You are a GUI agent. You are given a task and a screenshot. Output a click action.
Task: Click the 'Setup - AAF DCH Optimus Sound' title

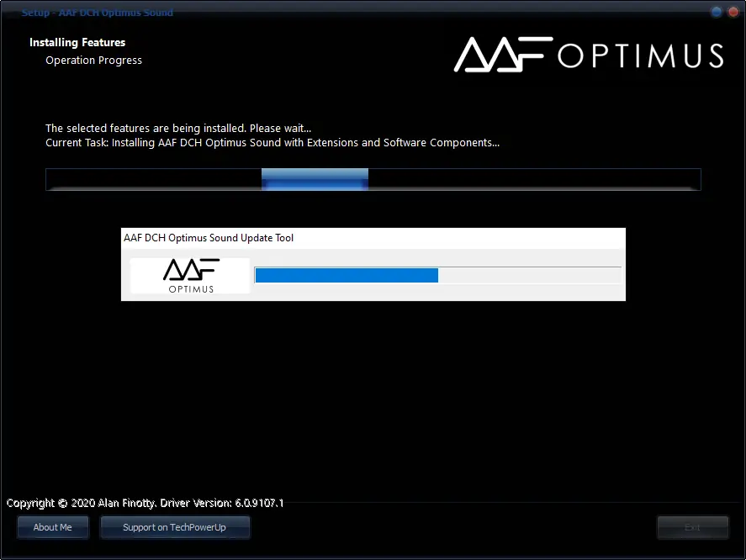pos(97,13)
